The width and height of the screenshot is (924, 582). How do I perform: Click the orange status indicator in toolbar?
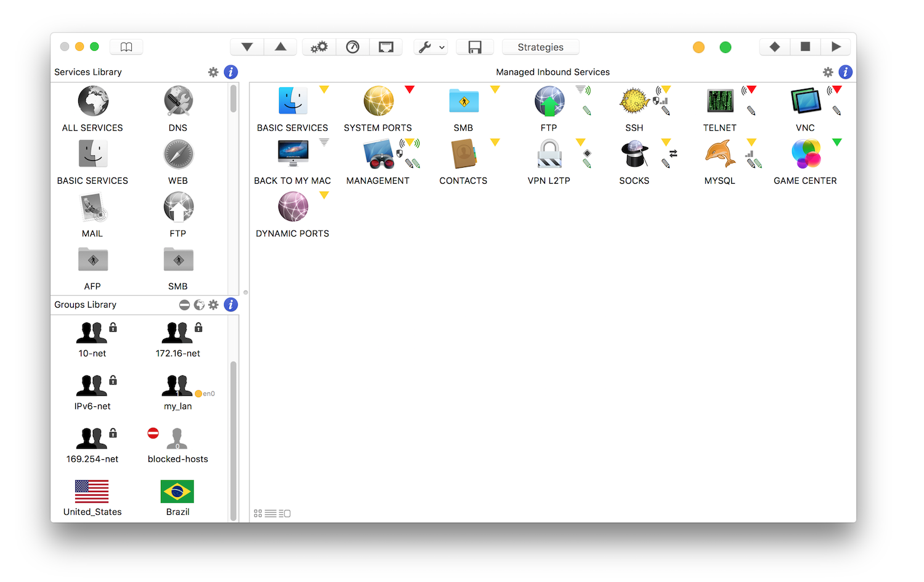699,47
